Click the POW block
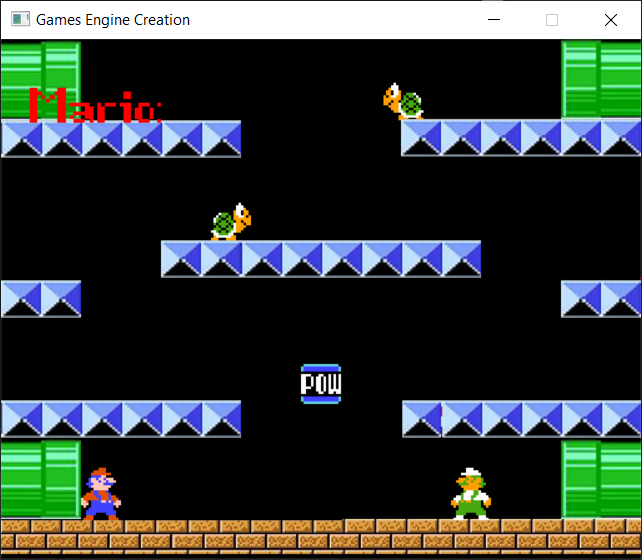The height and width of the screenshot is (560, 642). tap(321, 384)
